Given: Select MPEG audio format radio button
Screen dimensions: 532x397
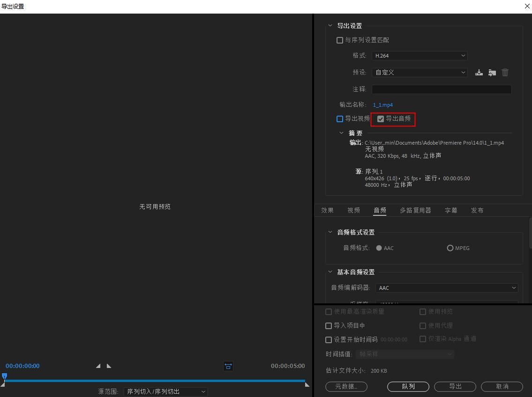Looking at the screenshot, I should click(450, 248).
